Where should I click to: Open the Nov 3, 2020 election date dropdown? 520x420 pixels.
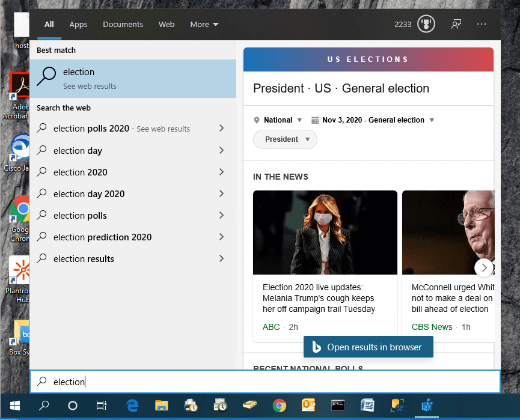(x=373, y=120)
